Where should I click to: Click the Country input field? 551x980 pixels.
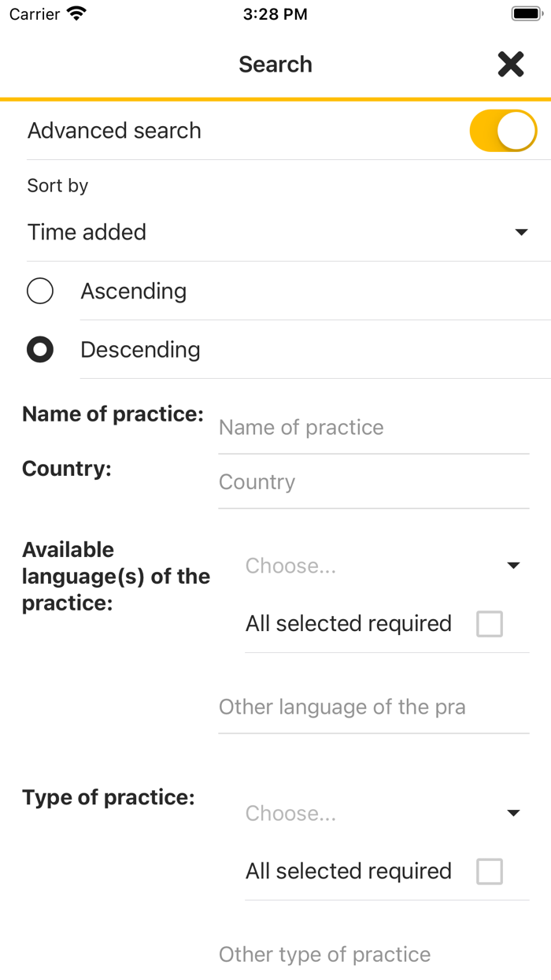pyautogui.click(x=373, y=482)
